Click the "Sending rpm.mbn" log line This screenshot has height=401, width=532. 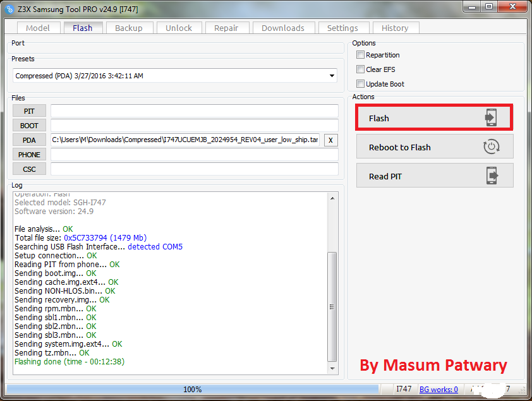pyautogui.click(x=56, y=309)
